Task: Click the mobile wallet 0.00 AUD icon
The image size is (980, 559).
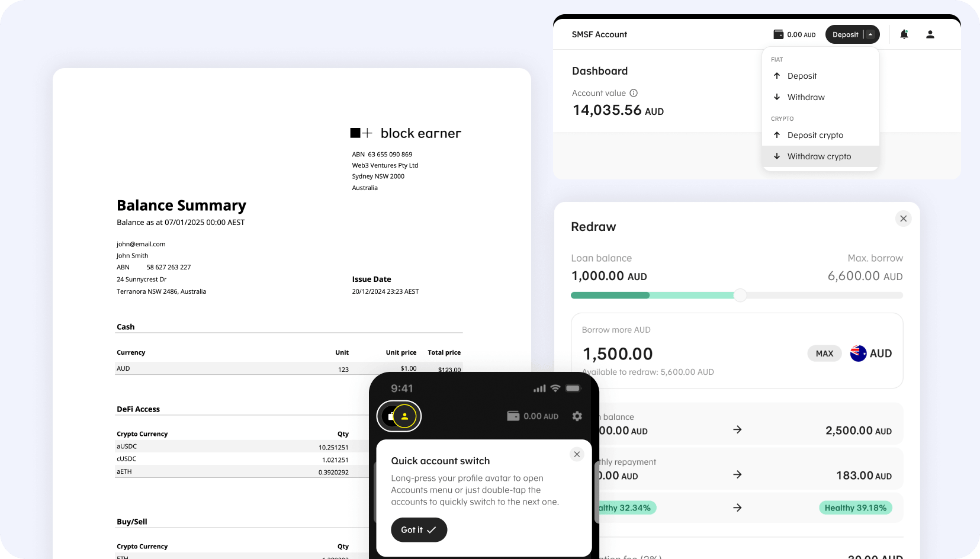Action: pyautogui.click(x=513, y=416)
